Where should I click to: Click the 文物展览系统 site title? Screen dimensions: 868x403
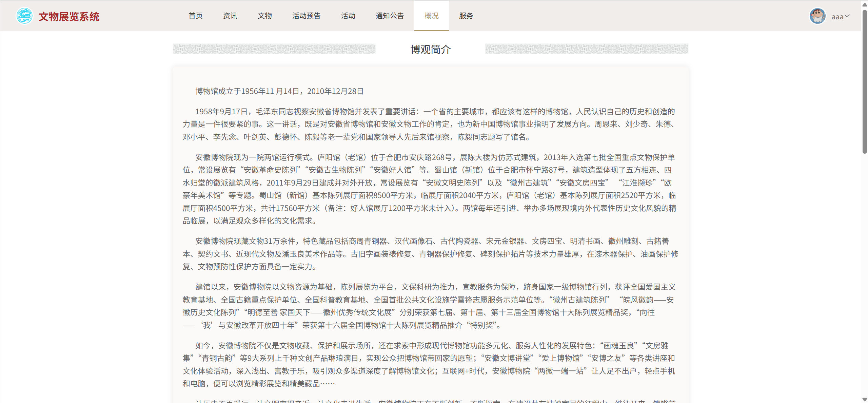(x=69, y=16)
